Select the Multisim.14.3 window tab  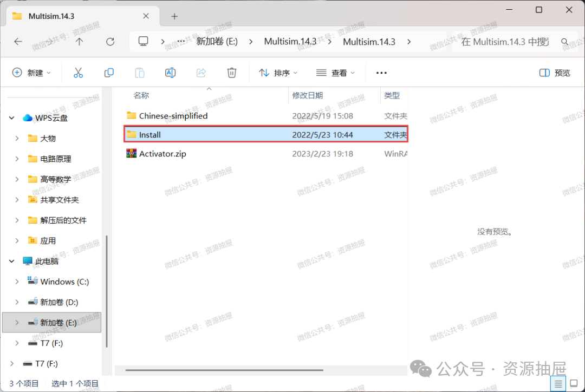point(83,16)
